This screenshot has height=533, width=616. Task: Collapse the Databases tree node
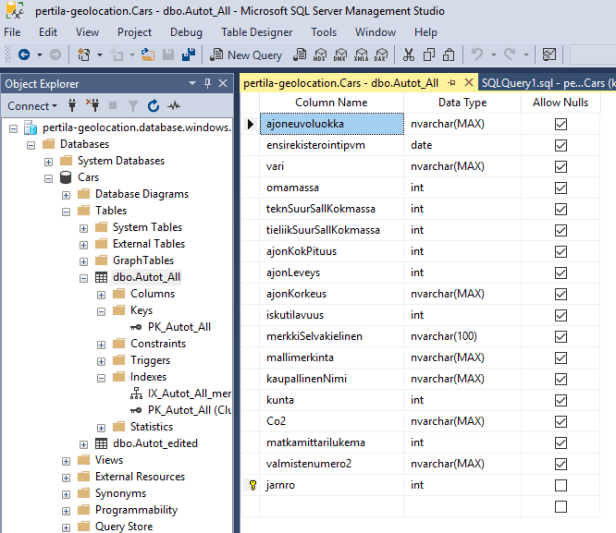(31, 145)
